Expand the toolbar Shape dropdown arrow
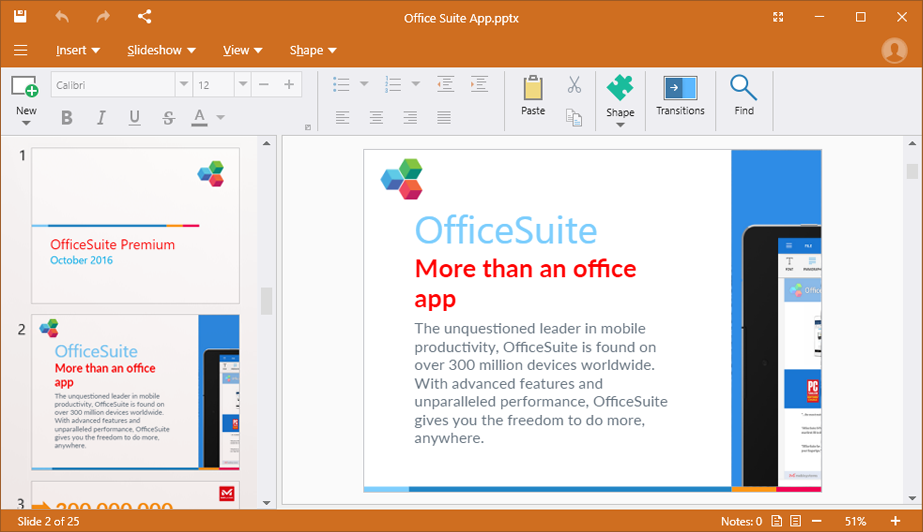Image resolution: width=923 pixels, height=532 pixels. click(620, 125)
